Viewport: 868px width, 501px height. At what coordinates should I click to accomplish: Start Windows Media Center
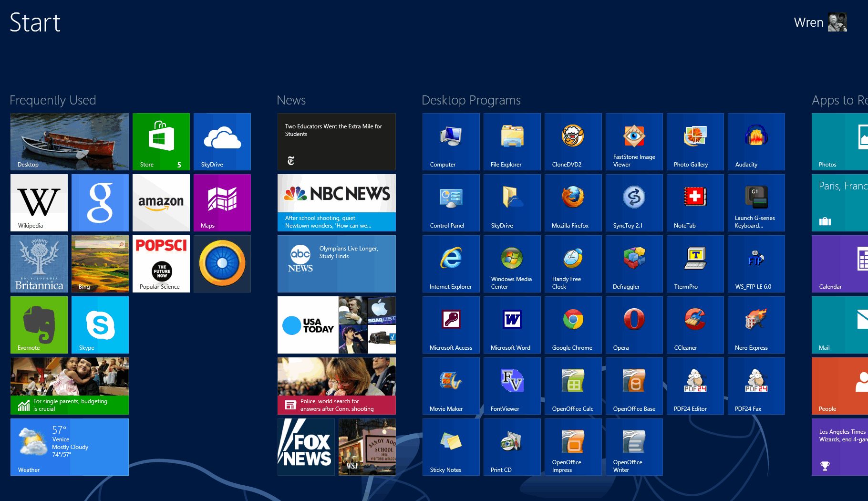click(x=512, y=264)
